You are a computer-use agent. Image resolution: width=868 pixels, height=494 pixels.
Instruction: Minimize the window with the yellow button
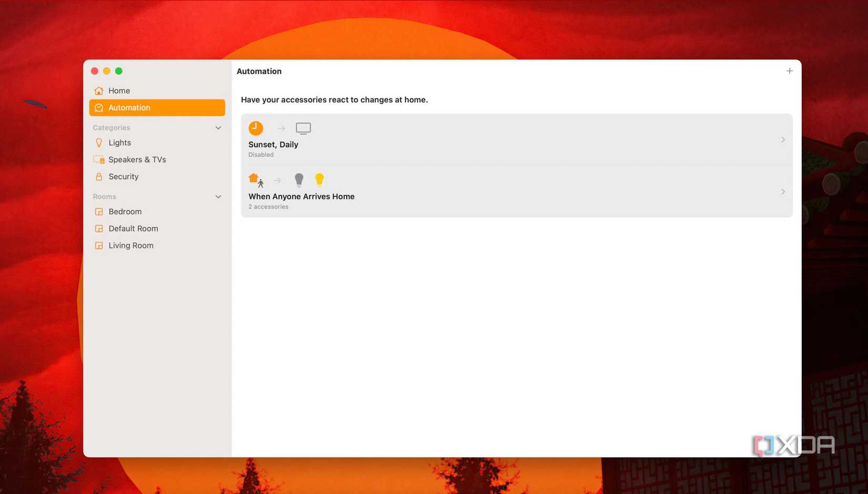click(x=107, y=71)
